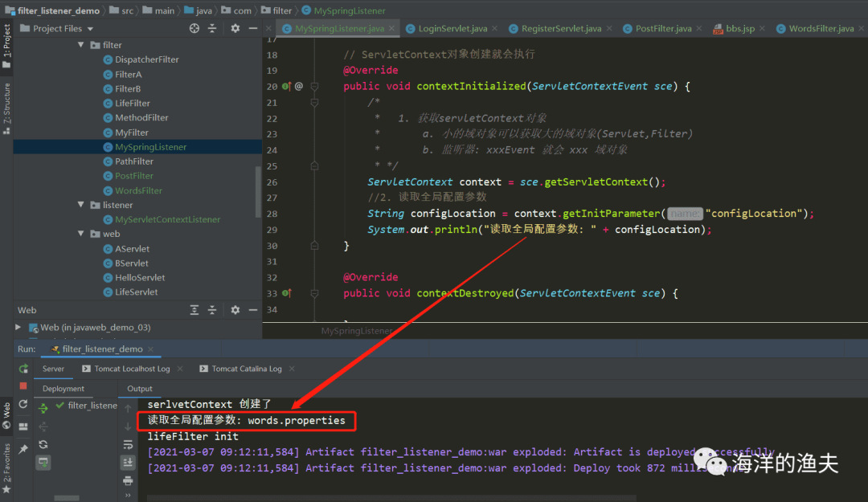Screen dimensions: 868x502
Task: Select the Deployment tab
Action: [x=63, y=389]
